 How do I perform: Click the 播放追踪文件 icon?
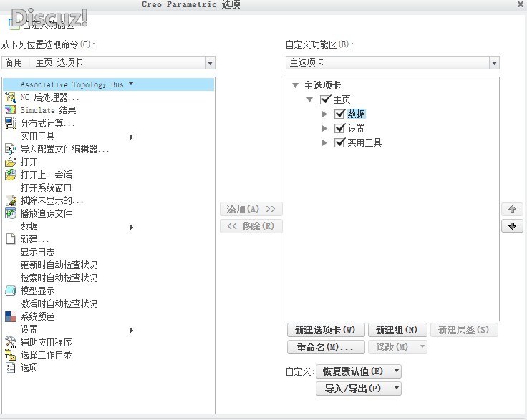click(x=11, y=213)
